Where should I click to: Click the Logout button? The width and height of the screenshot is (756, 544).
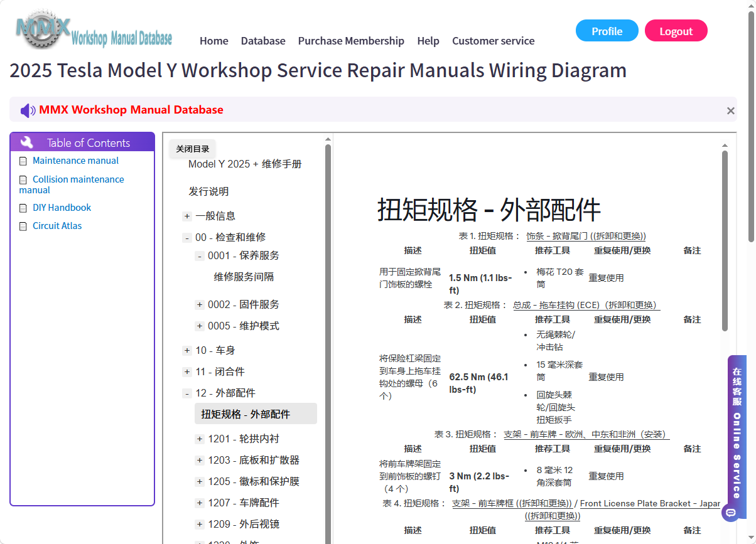click(x=676, y=31)
